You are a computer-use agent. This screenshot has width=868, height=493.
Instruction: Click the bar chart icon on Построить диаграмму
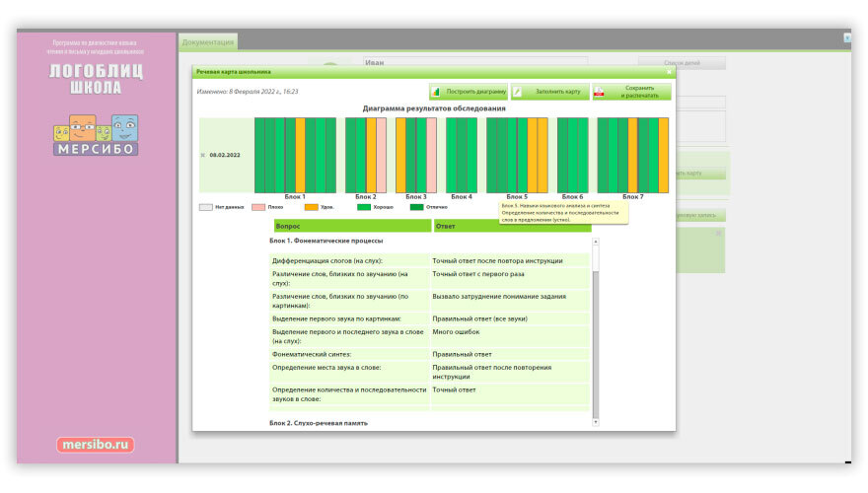coord(436,92)
